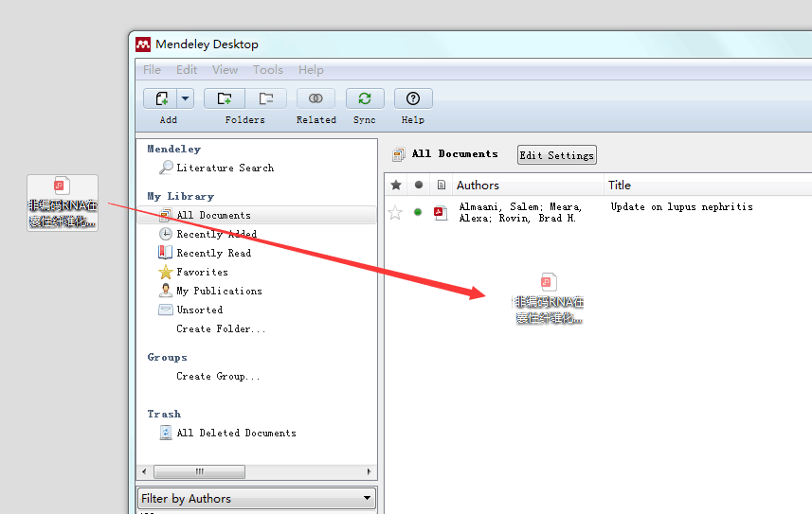This screenshot has width=812, height=514.
Task: Click the All Documents header icon
Action: pos(398,154)
